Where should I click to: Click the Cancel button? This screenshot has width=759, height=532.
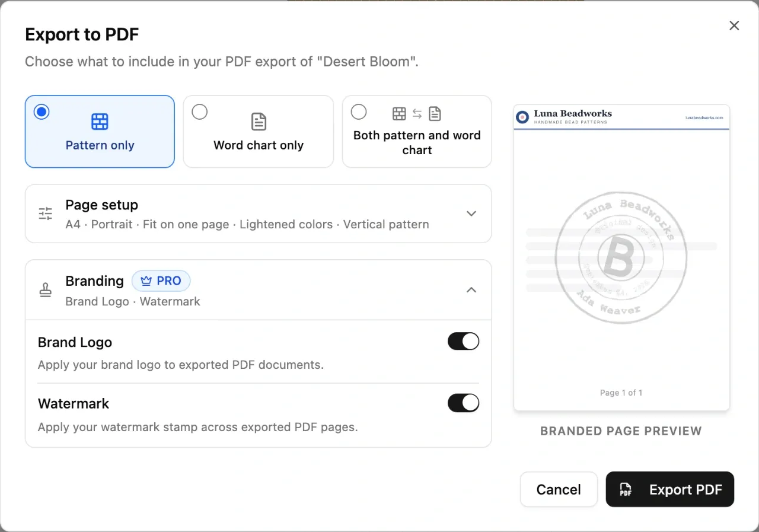(559, 489)
